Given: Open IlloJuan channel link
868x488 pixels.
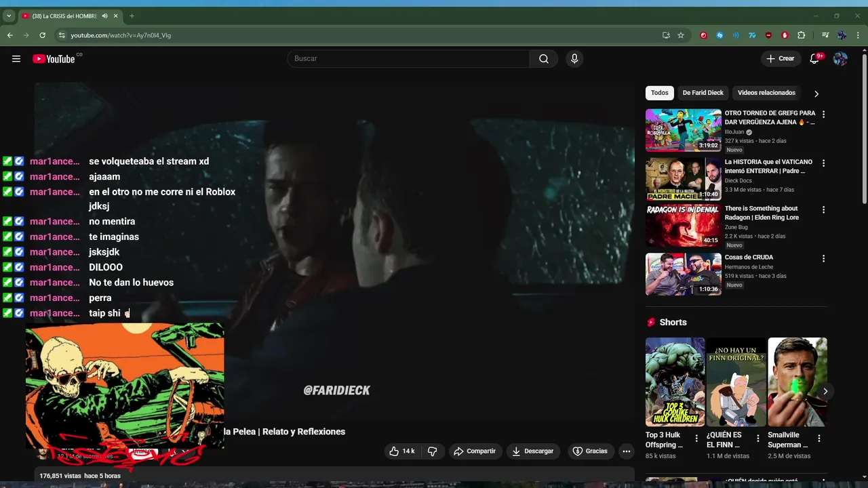Looking at the screenshot, I should 734,132.
